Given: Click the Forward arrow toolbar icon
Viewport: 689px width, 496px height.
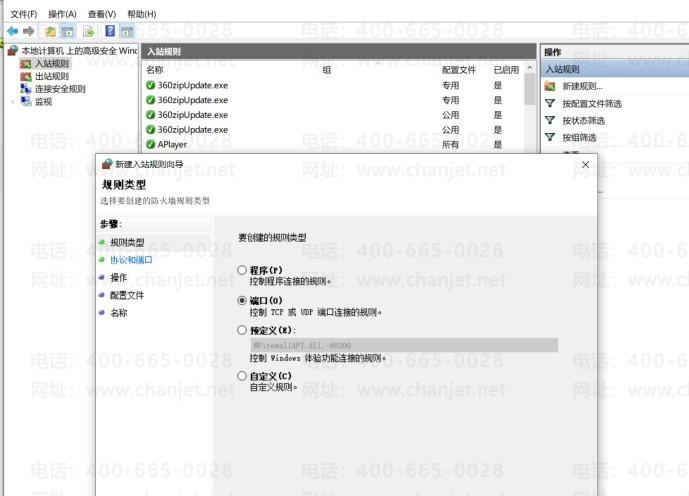Looking at the screenshot, I should point(27,31).
